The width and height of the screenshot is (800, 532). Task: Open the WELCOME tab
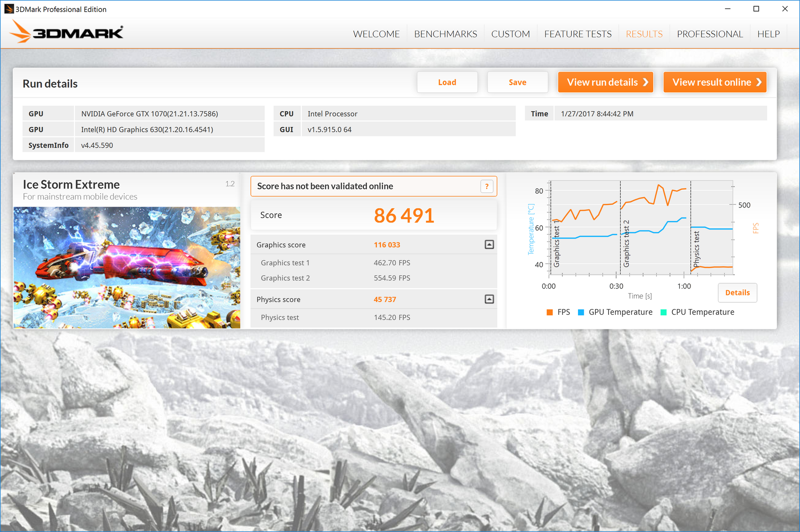pyautogui.click(x=376, y=34)
